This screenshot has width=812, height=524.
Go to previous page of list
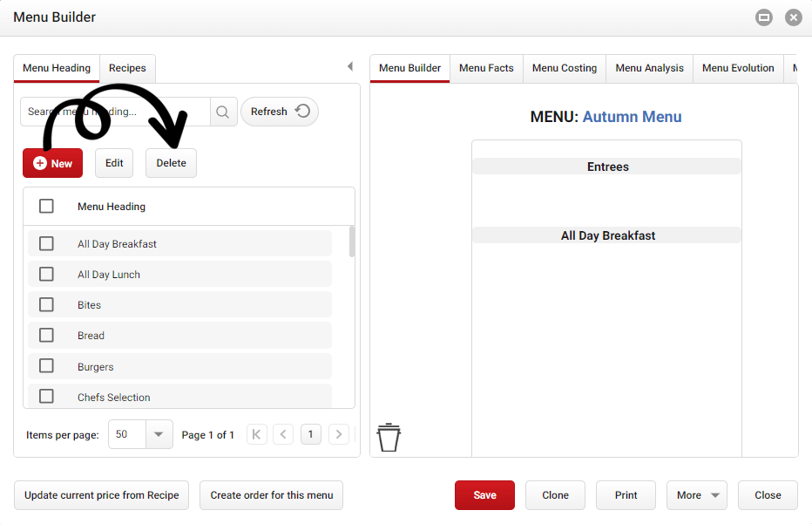coord(283,434)
